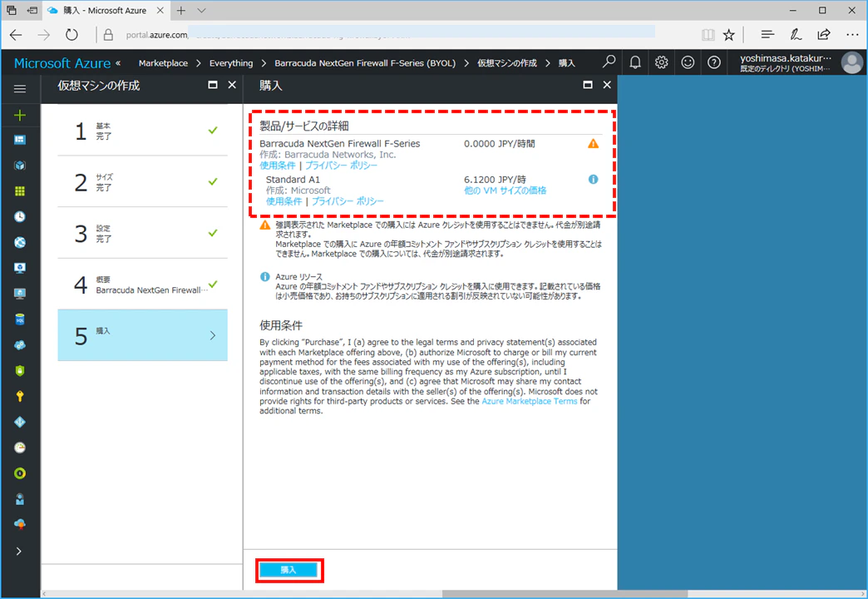The width and height of the screenshot is (868, 599).
Task: Click the blue 購入 purchase button
Action: coord(289,570)
